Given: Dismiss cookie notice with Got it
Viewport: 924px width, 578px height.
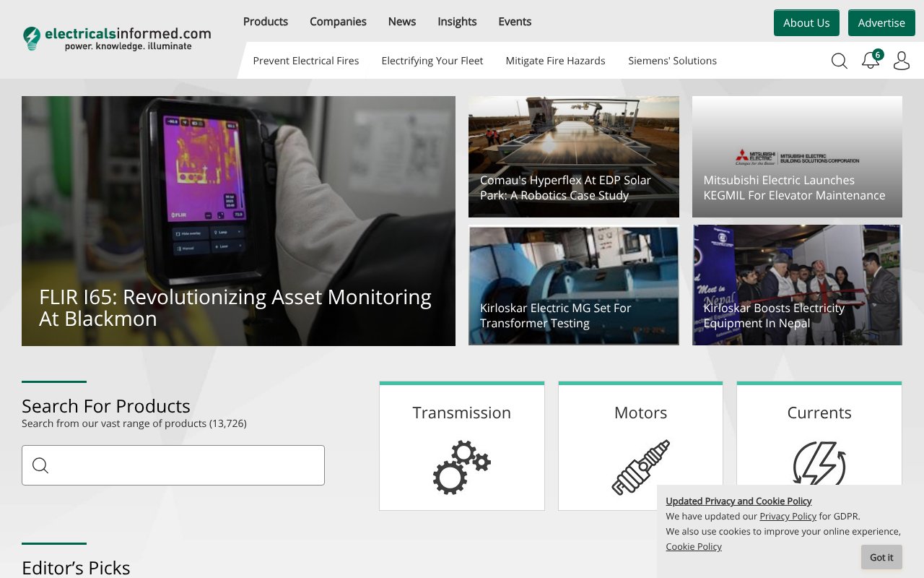Looking at the screenshot, I should coord(881,557).
